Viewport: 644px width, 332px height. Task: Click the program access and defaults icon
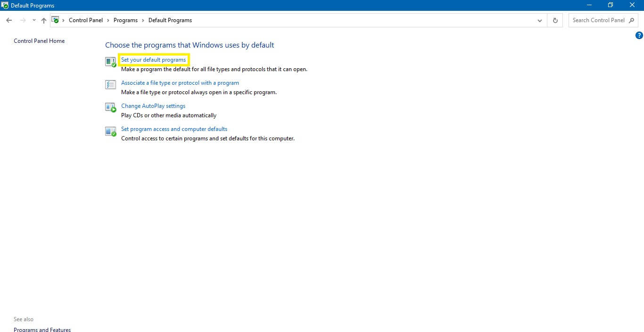(x=110, y=131)
